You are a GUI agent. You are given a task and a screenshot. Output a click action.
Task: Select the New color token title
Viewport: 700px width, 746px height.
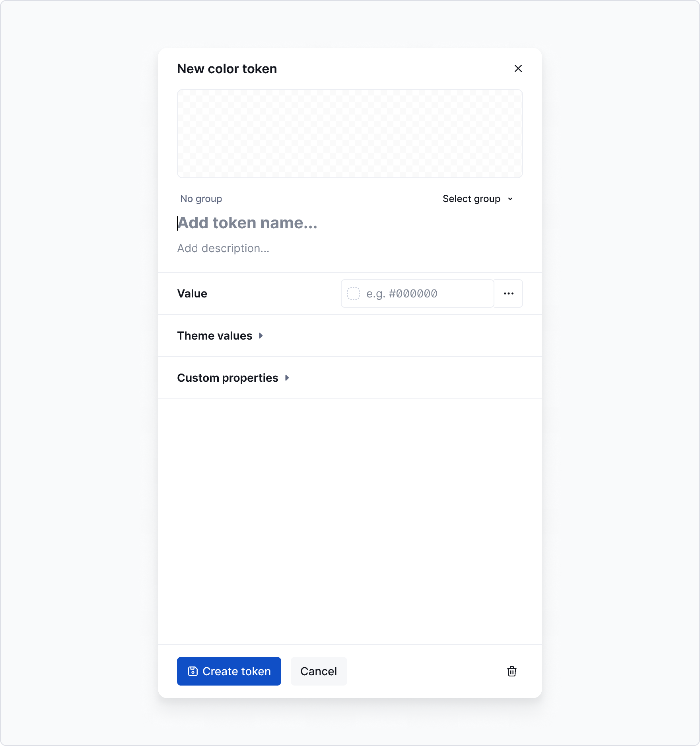pos(227,68)
